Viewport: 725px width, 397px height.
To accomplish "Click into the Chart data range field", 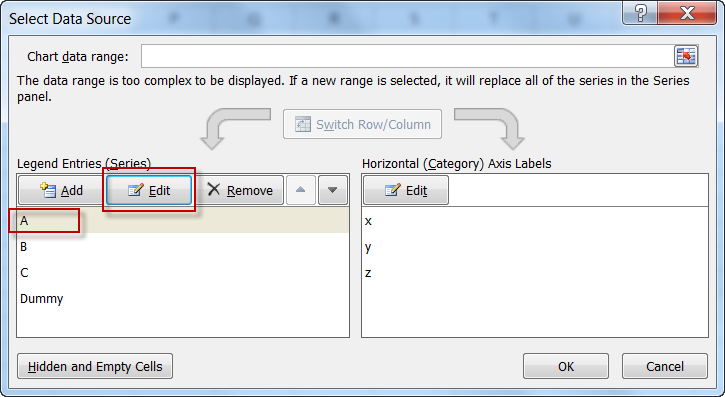I will (407, 56).
